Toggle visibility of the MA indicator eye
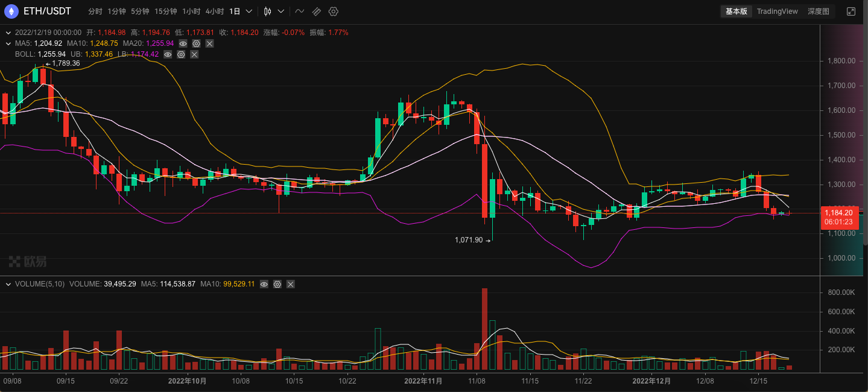Image resolution: width=868 pixels, height=392 pixels. click(x=182, y=43)
